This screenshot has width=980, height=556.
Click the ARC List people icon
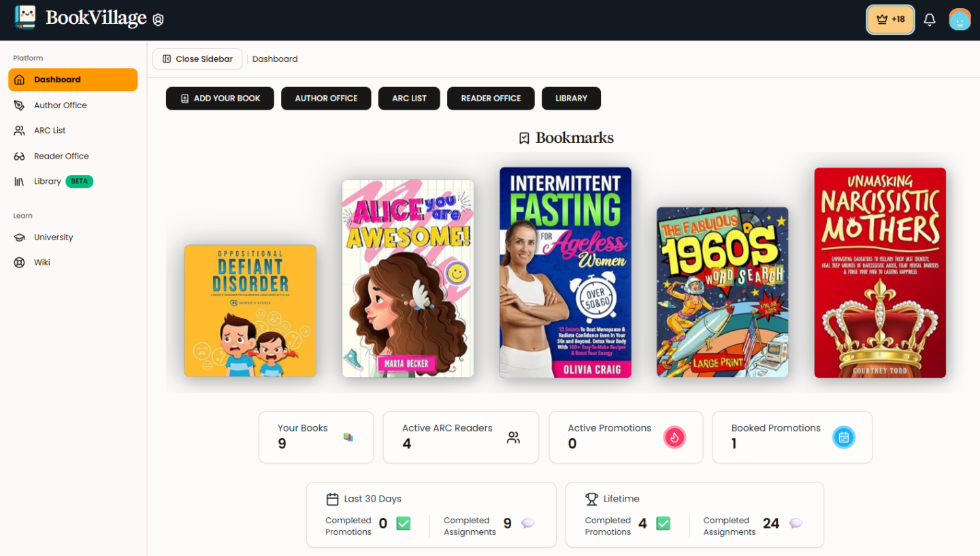[20, 131]
